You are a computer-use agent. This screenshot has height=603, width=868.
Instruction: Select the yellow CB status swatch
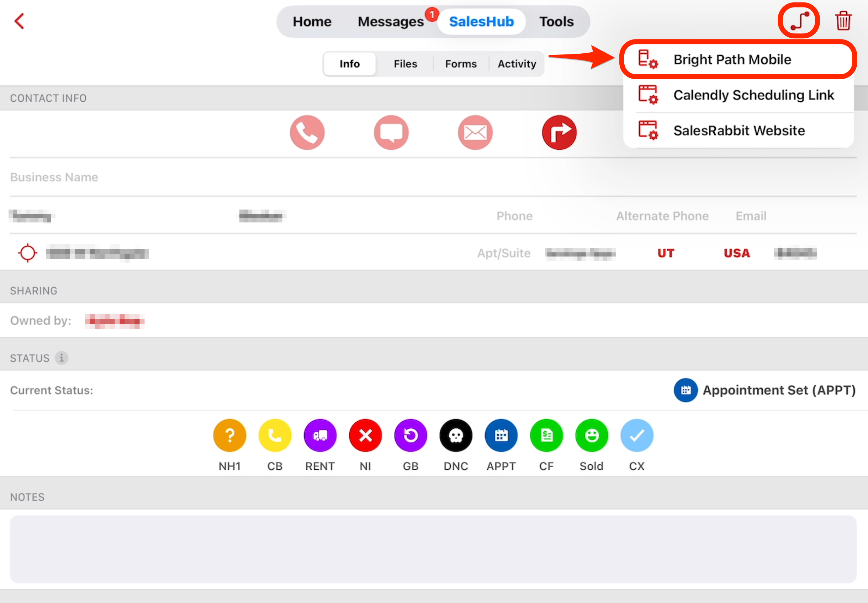pyautogui.click(x=275, y=436)
